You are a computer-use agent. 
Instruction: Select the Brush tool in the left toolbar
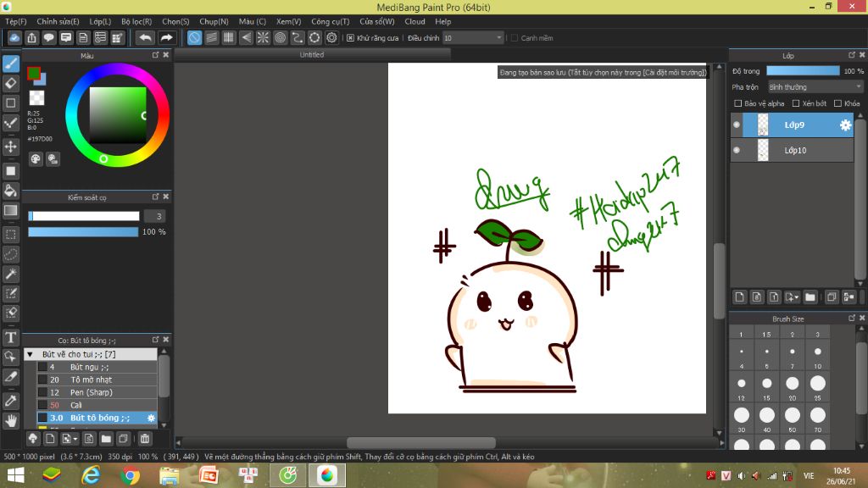tap(11, 64)
